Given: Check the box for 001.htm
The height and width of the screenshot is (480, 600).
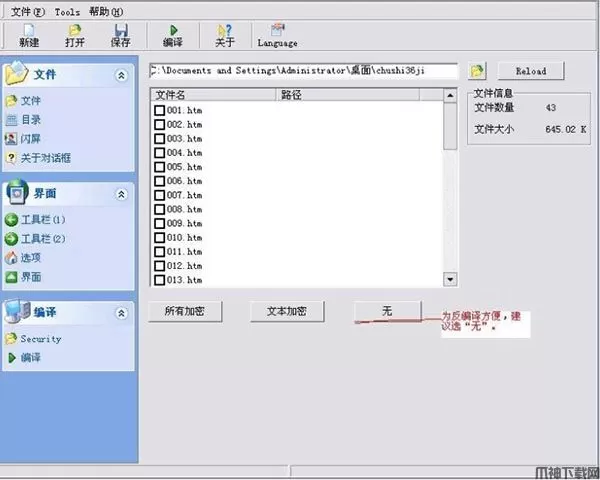Looking at the screenshot, I should (160, 111).
